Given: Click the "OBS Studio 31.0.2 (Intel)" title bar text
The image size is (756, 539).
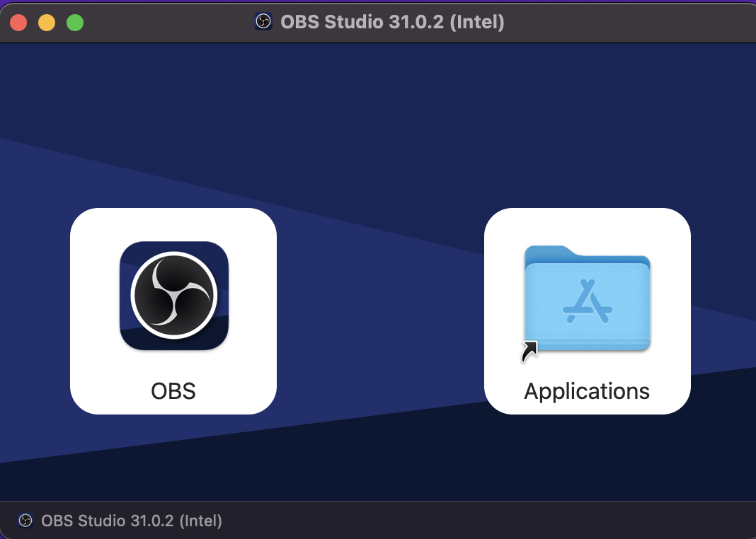Looking at the screenshot, I should [x=392, y=22].
